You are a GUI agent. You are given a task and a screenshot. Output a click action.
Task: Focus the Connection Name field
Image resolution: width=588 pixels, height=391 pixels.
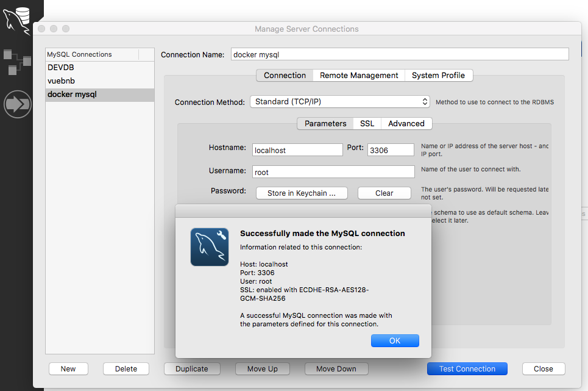400,54
